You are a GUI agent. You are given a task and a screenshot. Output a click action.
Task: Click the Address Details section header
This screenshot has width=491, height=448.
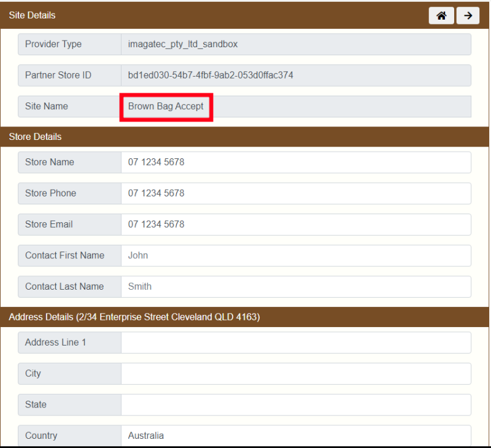pyautogui.click(x=134, y=317)
